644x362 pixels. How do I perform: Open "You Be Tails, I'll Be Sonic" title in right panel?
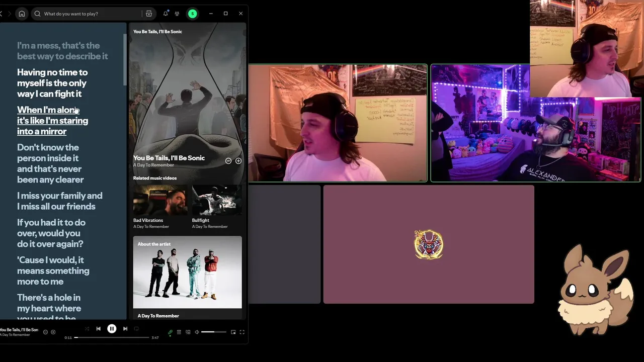tap(169, 158)
